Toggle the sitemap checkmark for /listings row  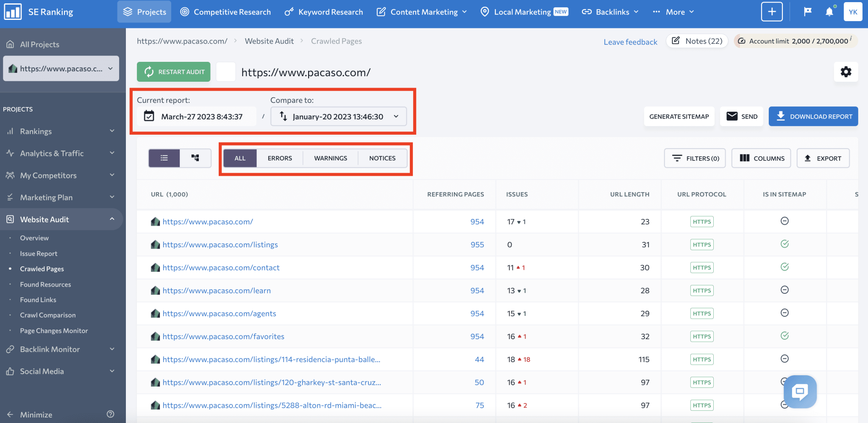coord(785,244)
